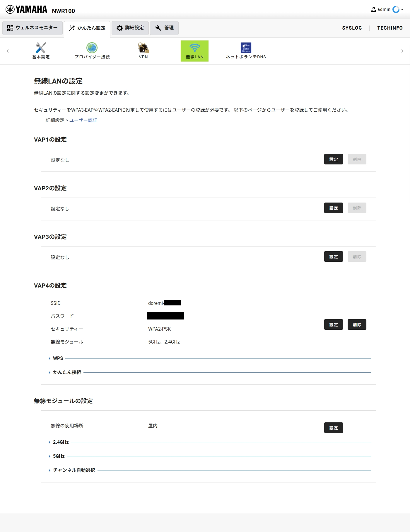Open the VPN lock icon
The height and width of the screenshot is (532, 410).
pyautogui.click(x=143, y=48)
